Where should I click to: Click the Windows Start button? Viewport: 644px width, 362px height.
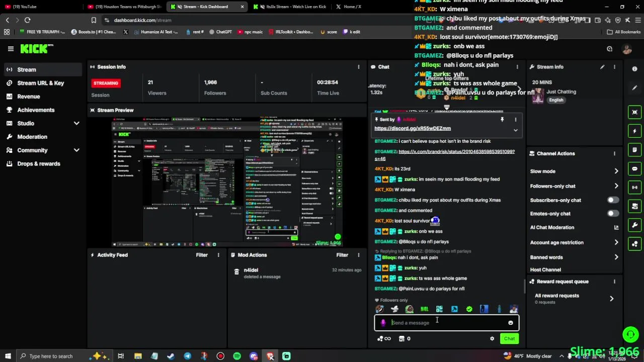(x=8, y=356)
